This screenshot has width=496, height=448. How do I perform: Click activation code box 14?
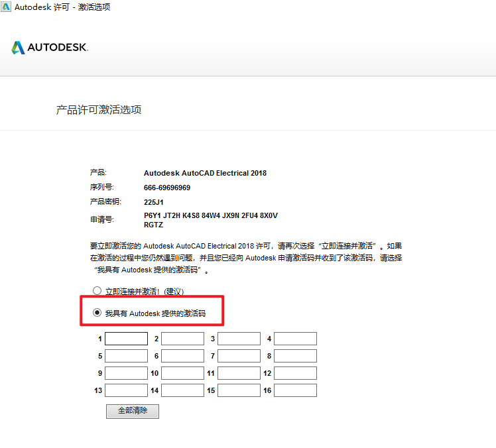(182, 390)
